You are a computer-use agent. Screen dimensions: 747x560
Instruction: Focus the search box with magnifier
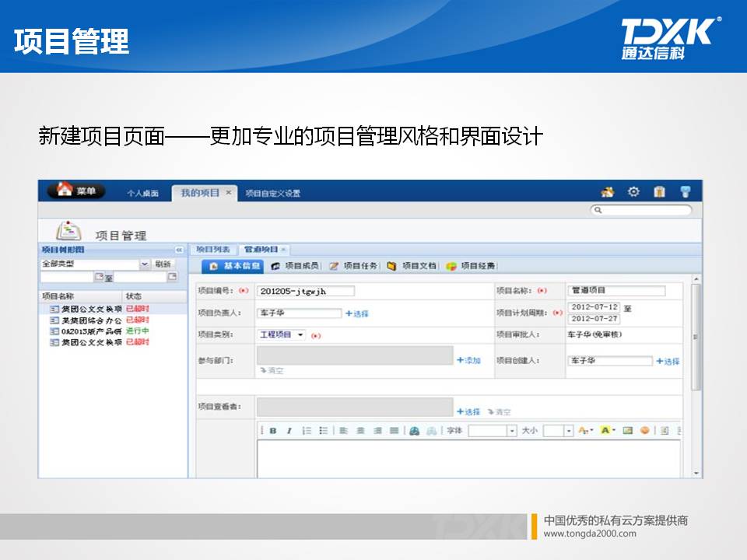pyautogui.click(x=640, y=210)
